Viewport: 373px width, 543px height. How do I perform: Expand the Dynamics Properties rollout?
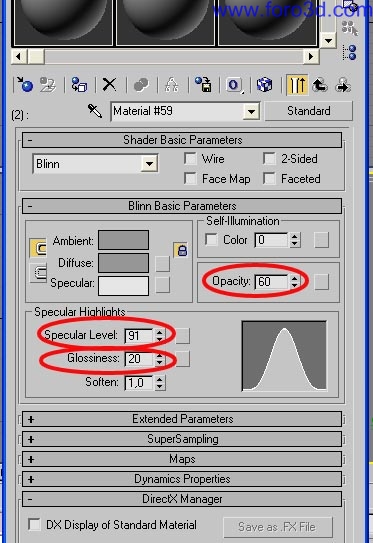(182, 479)
